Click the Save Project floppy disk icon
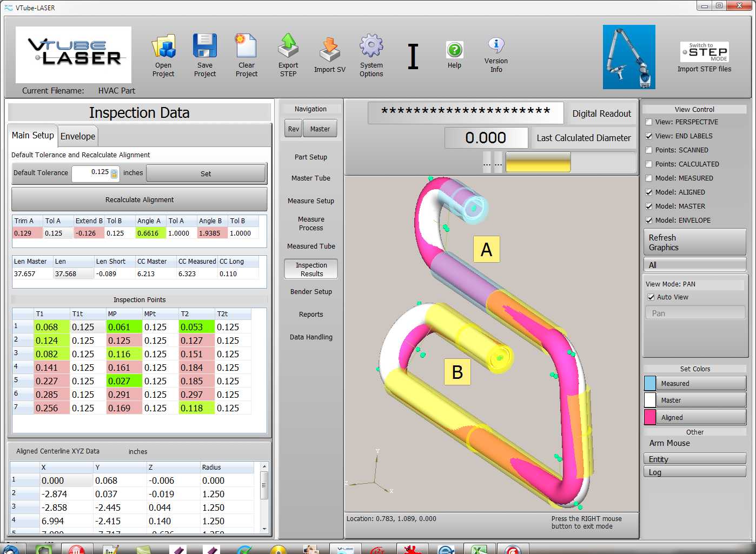 (x=205, y=46)
